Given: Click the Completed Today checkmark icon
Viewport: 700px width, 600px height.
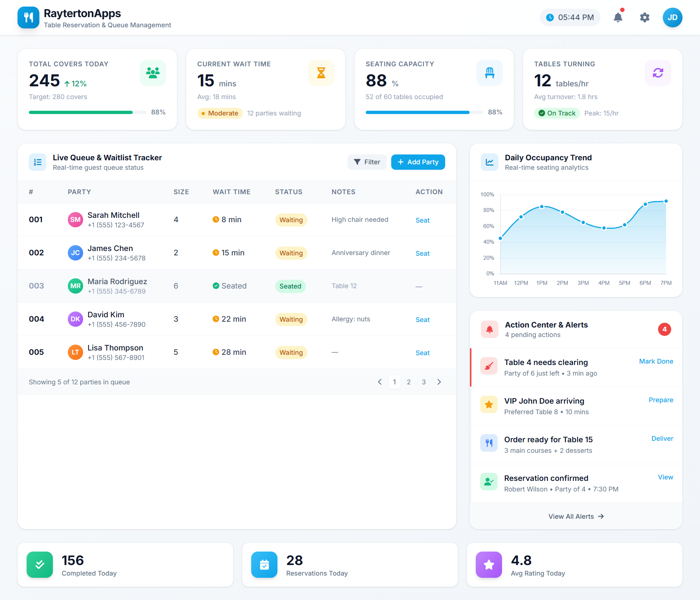Looking at the screenshot, I should tap(39, 564).
